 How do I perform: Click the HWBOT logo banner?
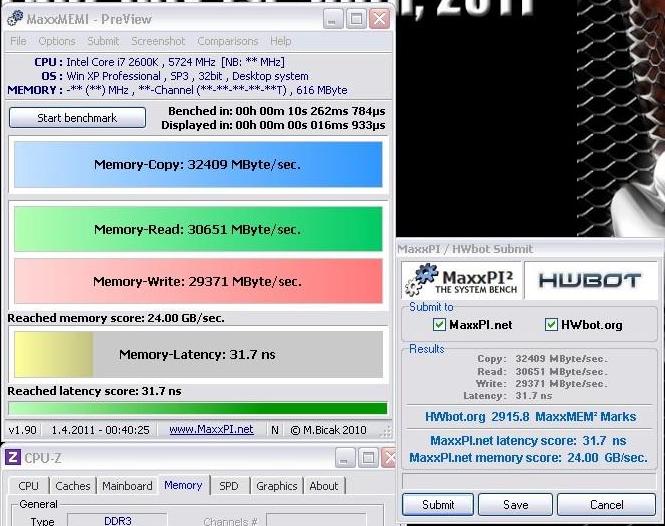[x=589, y=280]
